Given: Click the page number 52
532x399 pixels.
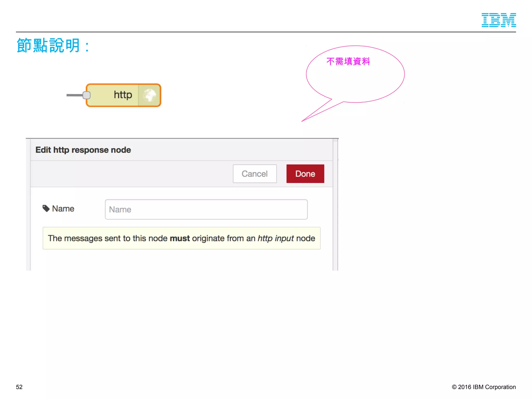Looking at the screenshot, I should pos(19,387).
